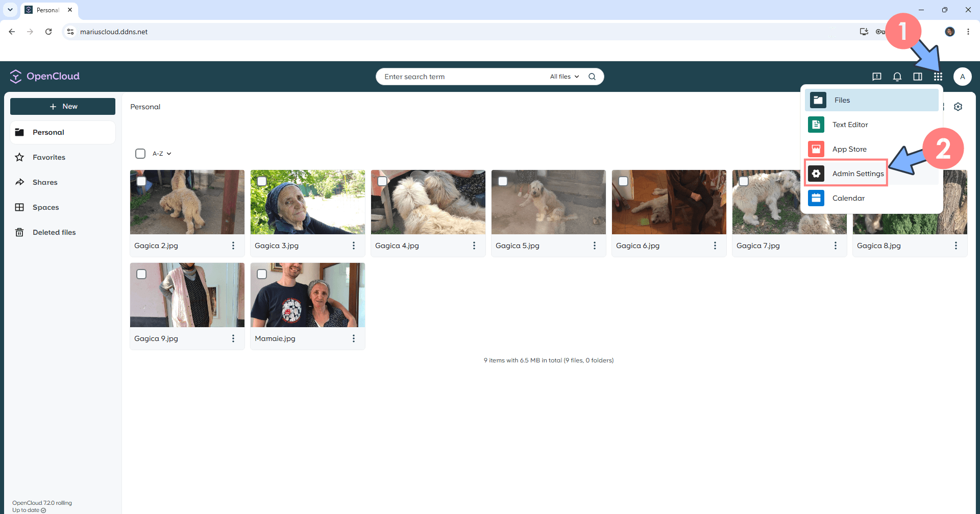The height and width of the screenshot is (514, 980).
Task: Toggle the right sidebar panel icon
Action: tap(917, 77)
